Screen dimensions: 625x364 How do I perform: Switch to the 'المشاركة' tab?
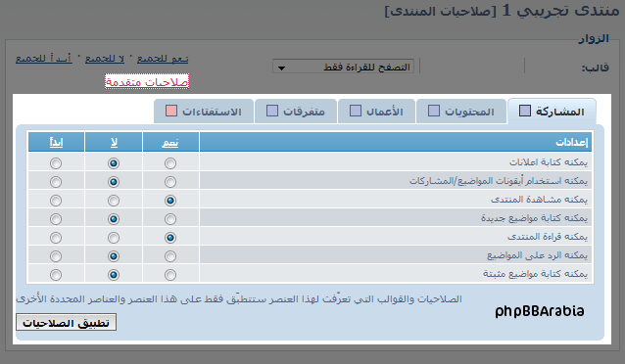tap(552, 112)
